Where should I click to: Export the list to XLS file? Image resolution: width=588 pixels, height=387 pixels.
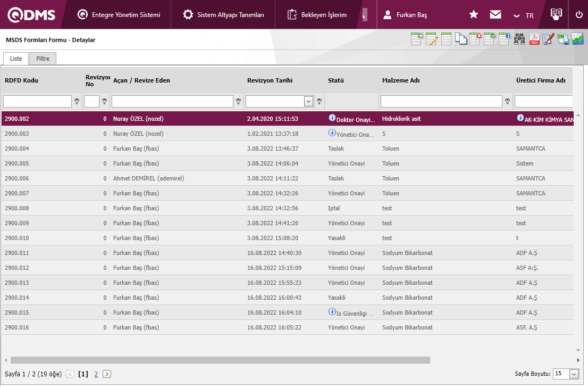click(563, 39)
